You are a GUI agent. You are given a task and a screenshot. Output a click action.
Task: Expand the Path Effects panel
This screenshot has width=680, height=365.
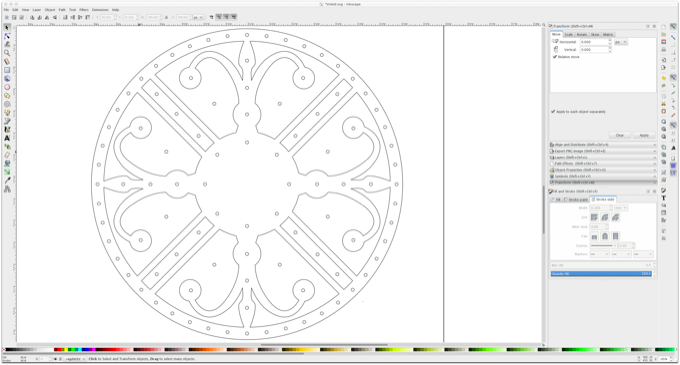click(x=603, y=164)
